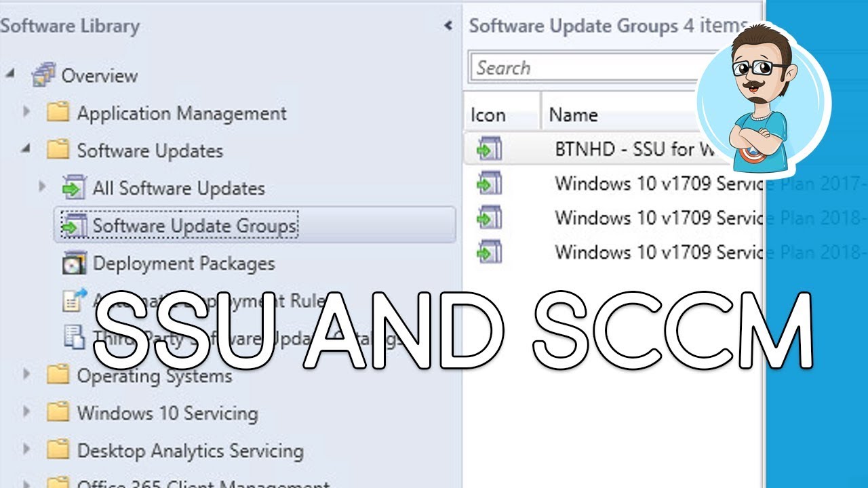The width and height of the screenshot is (868, 488).
Task: Open Windows 10 Servicing
Action: pyautogui.click(x=167, y=413)
